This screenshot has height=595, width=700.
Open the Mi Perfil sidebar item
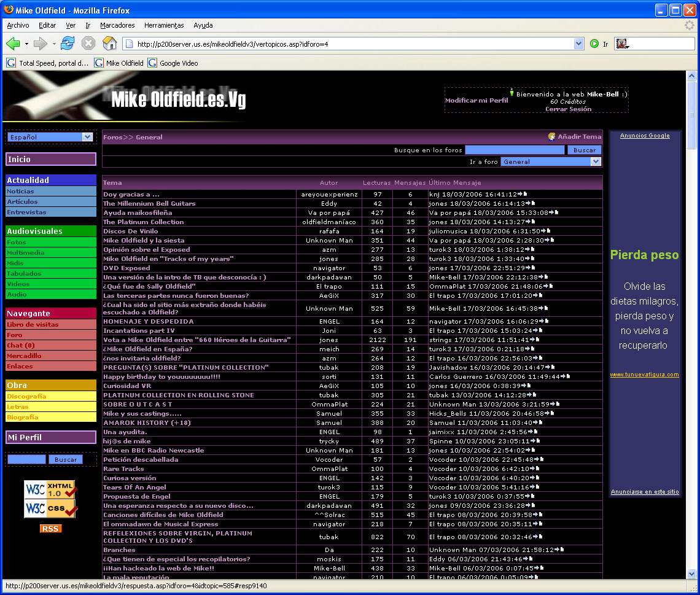tap(51, 437)
